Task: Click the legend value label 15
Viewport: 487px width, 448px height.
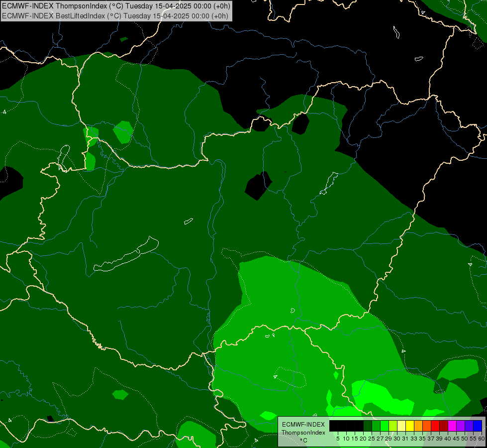Action: [355, 439]
